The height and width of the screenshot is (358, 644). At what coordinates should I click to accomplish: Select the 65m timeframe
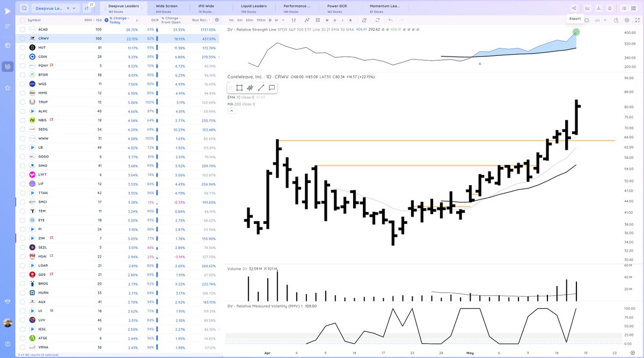pyautogui.click(x=249, y=20)
